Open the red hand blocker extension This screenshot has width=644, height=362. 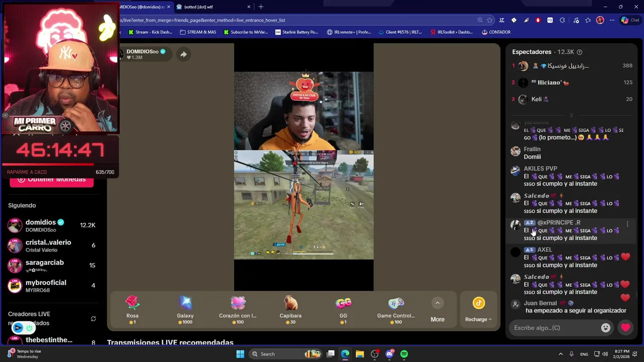(x=538, y=20)
